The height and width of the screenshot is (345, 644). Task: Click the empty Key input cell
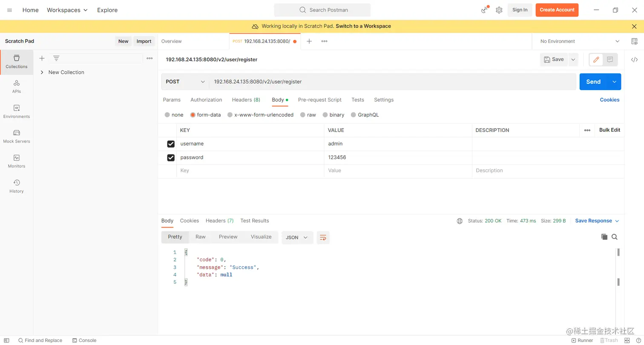click(250, 171)
